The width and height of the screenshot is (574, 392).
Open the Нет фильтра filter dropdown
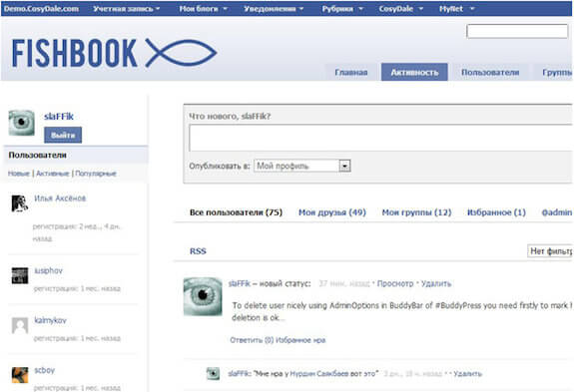click(x=550, y=251)
